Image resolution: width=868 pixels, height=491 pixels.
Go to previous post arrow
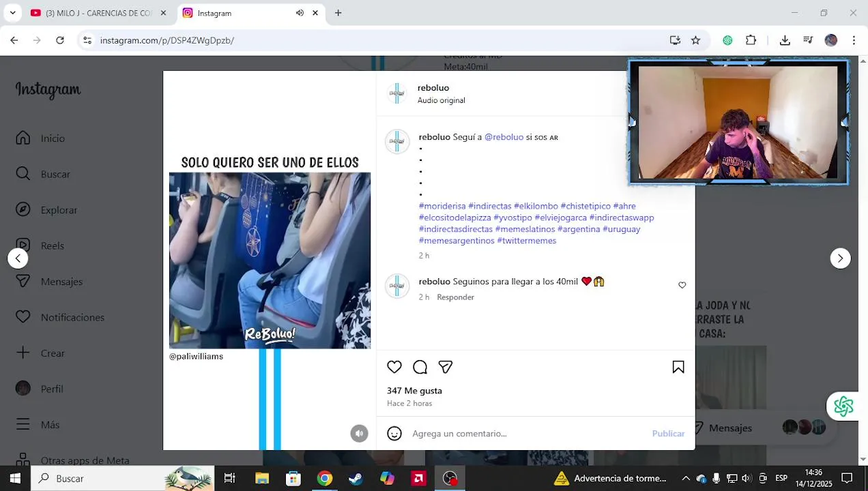18,258
